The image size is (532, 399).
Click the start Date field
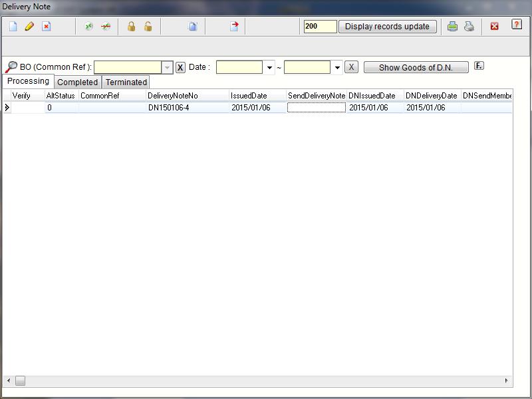coord(239,67)
